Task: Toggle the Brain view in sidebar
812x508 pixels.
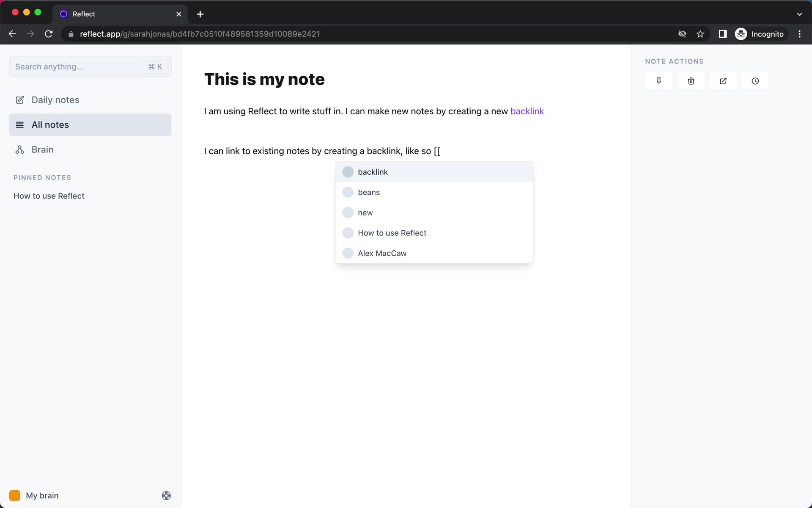Action: 42,149
